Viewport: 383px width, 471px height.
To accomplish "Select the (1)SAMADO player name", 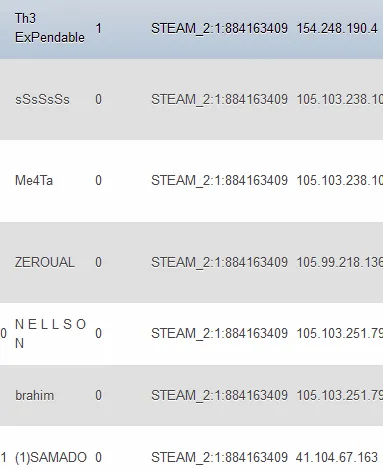I will click(51, 457).
